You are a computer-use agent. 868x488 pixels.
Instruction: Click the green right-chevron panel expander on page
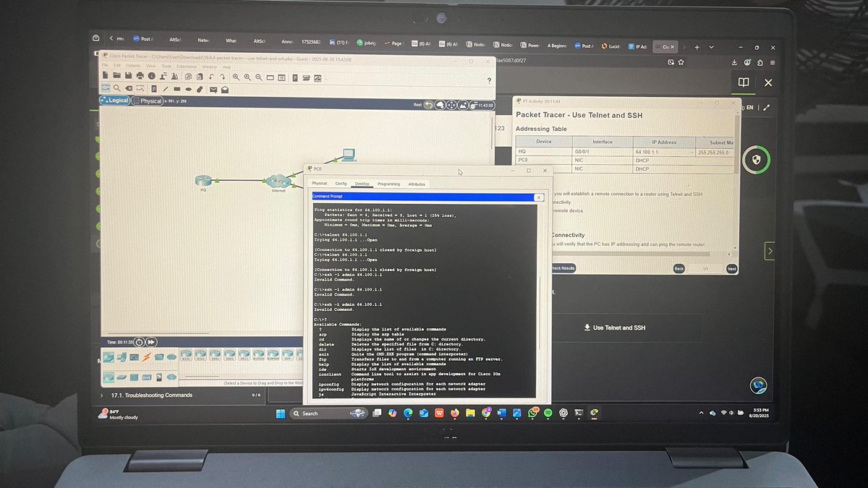coord(770,251)
